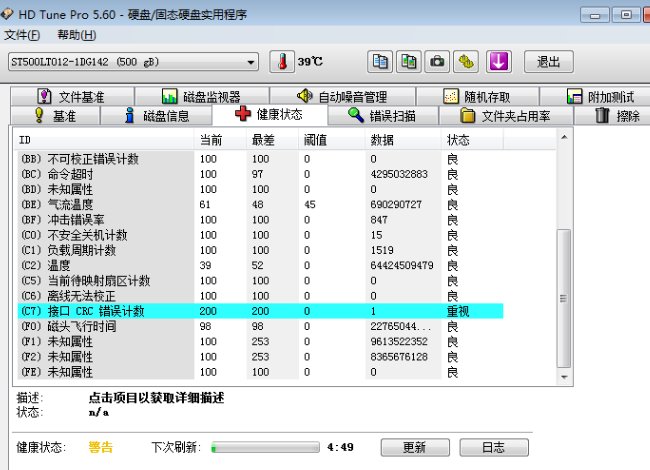Click the 阈值 column header
The image size is (650, 470).
coord(331,140)
